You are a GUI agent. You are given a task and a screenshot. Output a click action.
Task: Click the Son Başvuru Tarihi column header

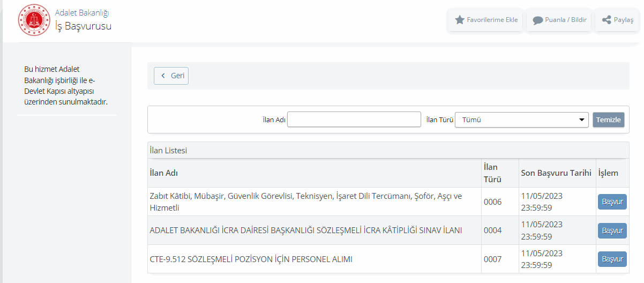tap(556, 173)
